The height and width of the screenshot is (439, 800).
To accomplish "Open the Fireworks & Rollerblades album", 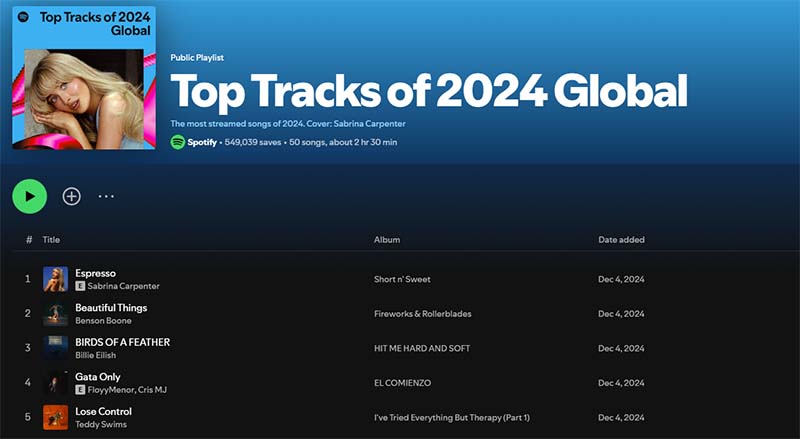I will click(422, 313).
